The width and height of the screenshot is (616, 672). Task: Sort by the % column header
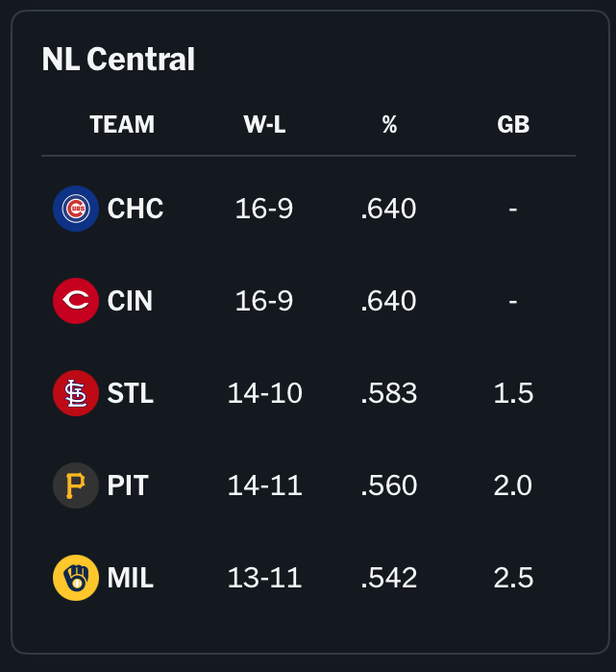[x=389, y=125]
